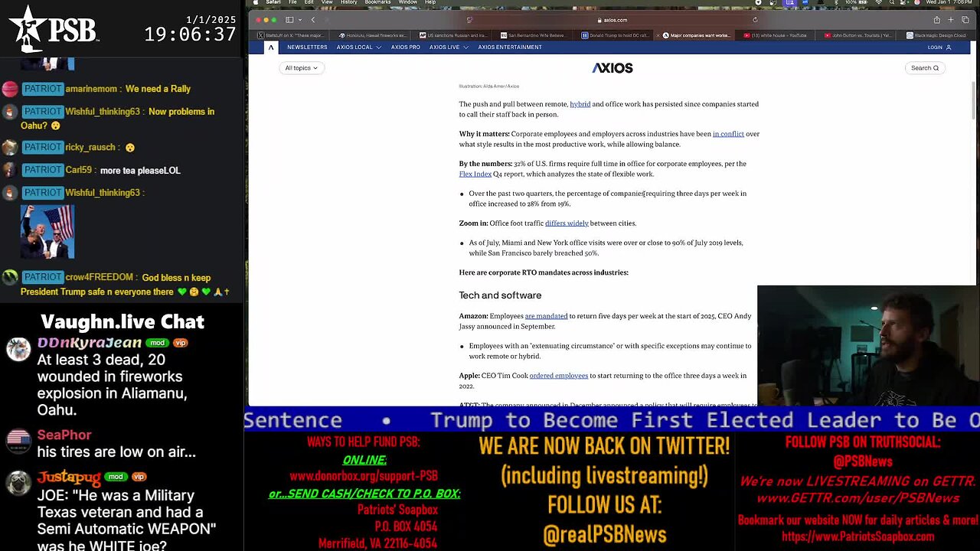Click the username DDnKyraJean
980x551 pixels.
90,343
